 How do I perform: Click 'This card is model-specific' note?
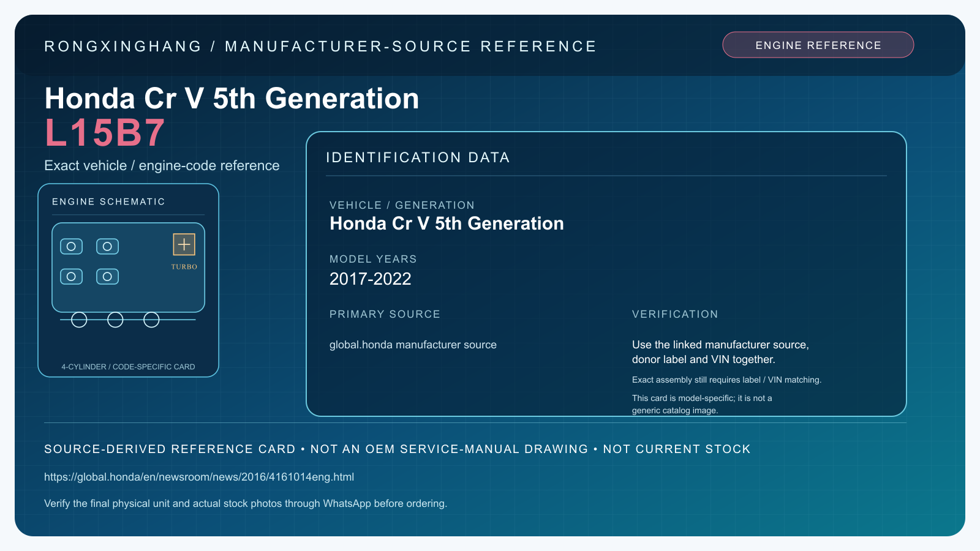702,404
